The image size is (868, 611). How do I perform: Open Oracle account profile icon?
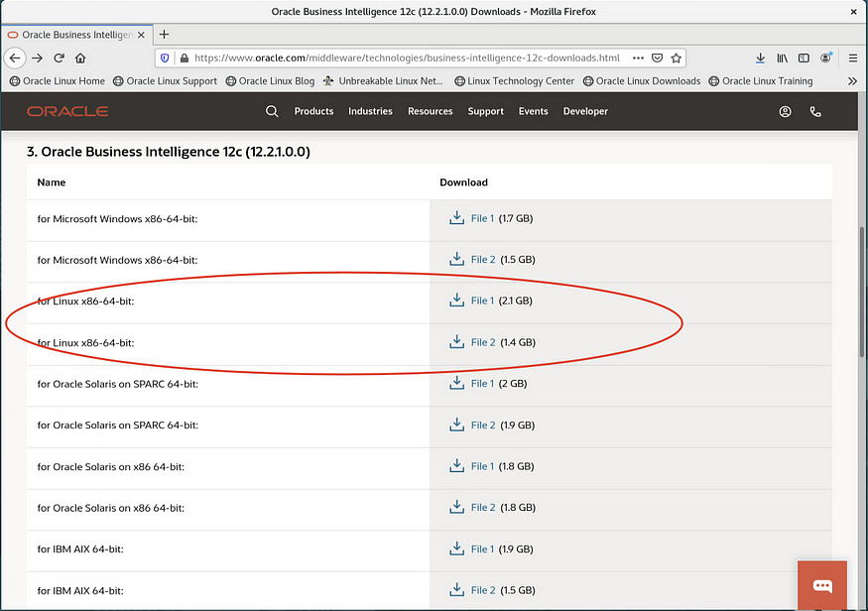(x=785, y=112)
